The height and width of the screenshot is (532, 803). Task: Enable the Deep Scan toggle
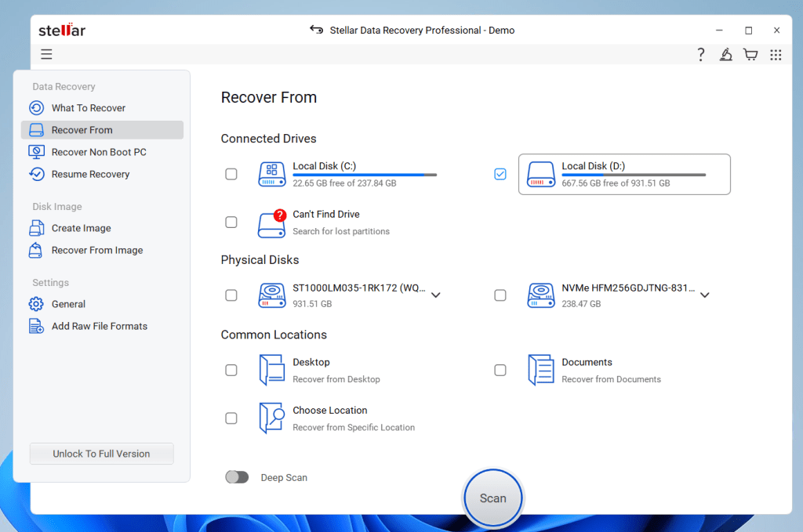click(237, 477)
